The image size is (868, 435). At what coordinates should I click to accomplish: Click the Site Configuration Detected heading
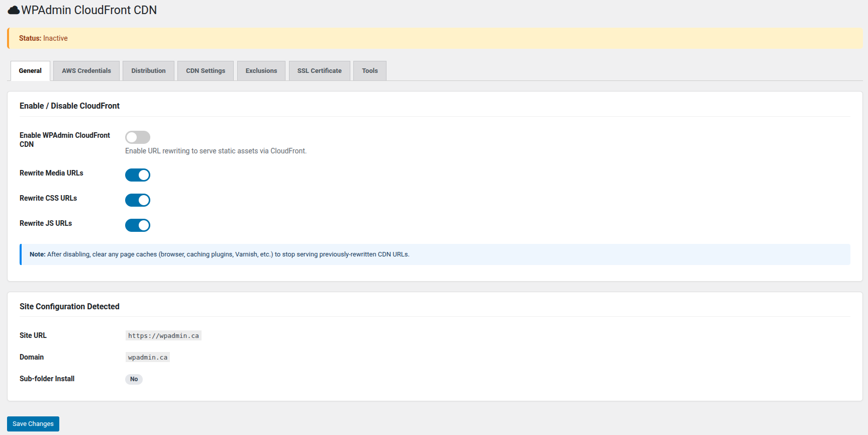pos(69,306)
